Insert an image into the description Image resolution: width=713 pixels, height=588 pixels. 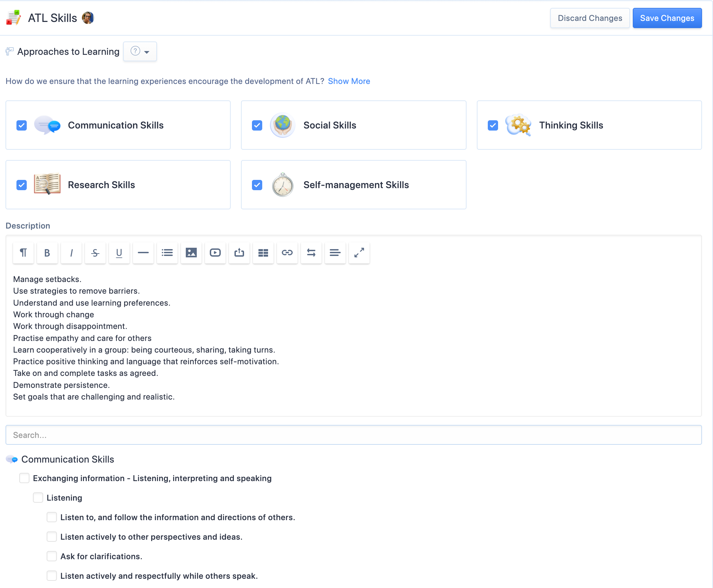(x=191, y=253)
